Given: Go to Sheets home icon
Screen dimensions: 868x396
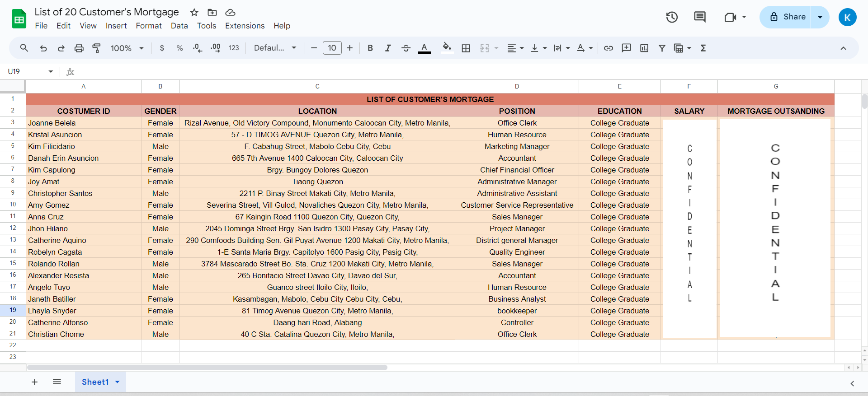Looking at the screenshot, I should click(19, 19).
